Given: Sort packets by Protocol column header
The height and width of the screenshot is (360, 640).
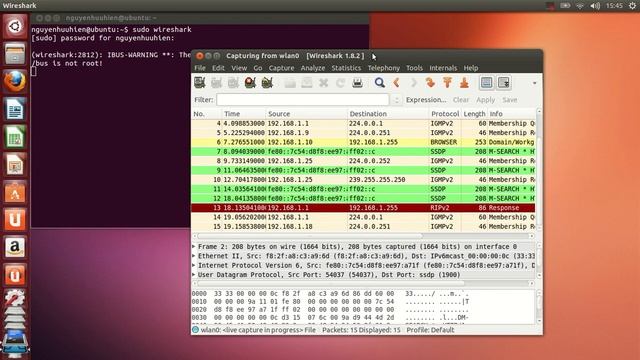Looking at the screenshot, I should pyautogui.click(x=445, y=114).
